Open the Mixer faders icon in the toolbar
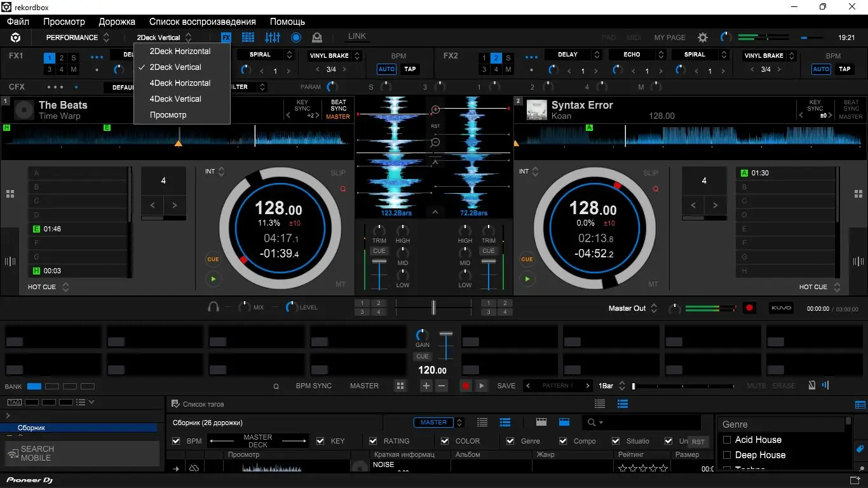This screenshot has height=488, width=868. 273,37
